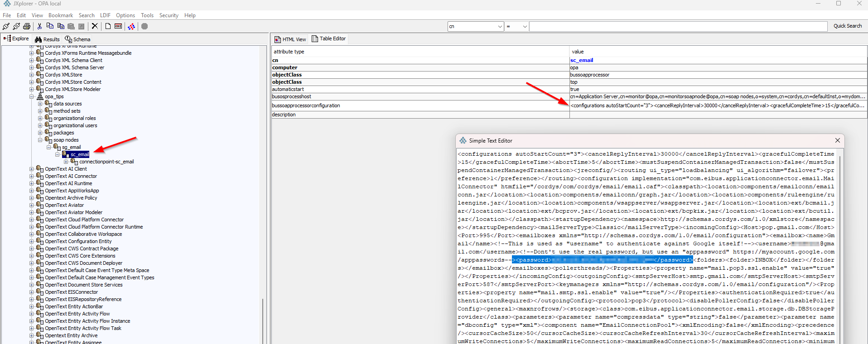Collapse the soap nodes tree node
The image size is (868, 344).
click(40, 140)
